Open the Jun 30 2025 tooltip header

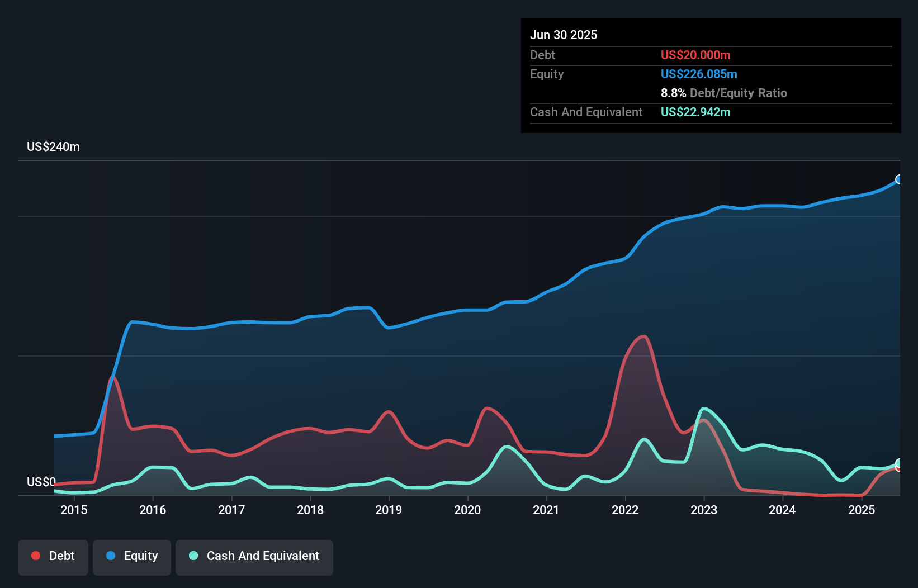(564, 35)
